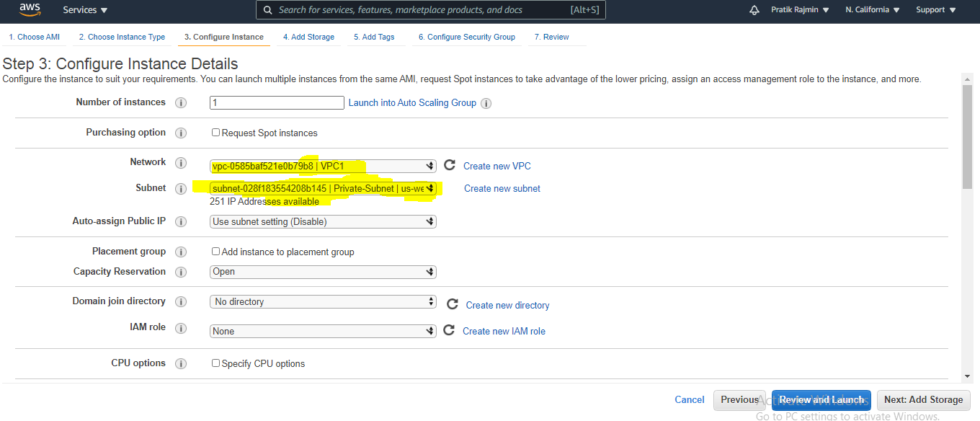Click the AWS logo home icon
Viewport: 980px width, 421px height.
coord(30,10)
